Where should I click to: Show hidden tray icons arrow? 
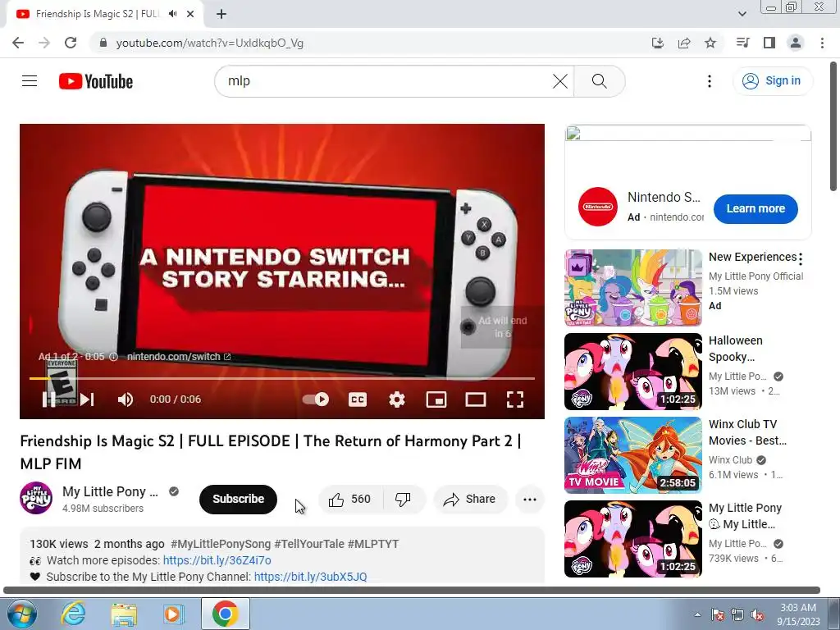tap(697, 614)
